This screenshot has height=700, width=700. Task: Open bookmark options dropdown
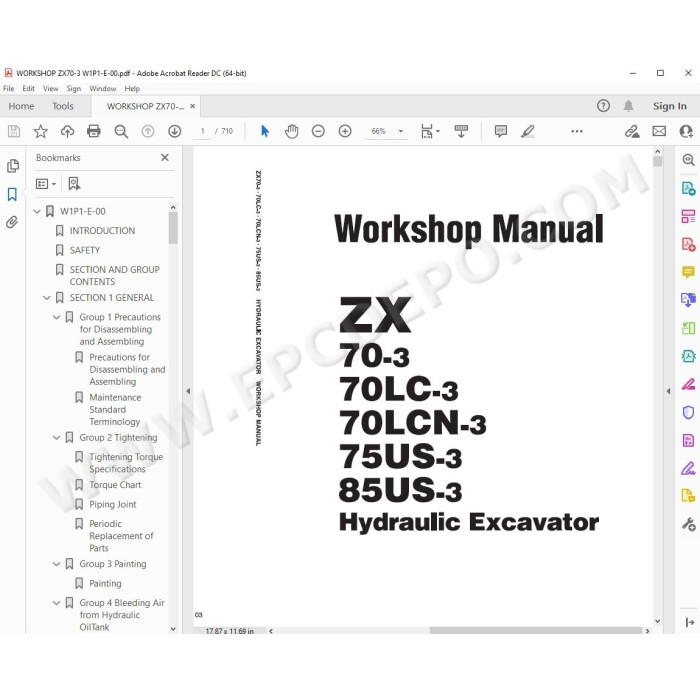point(46,183)
